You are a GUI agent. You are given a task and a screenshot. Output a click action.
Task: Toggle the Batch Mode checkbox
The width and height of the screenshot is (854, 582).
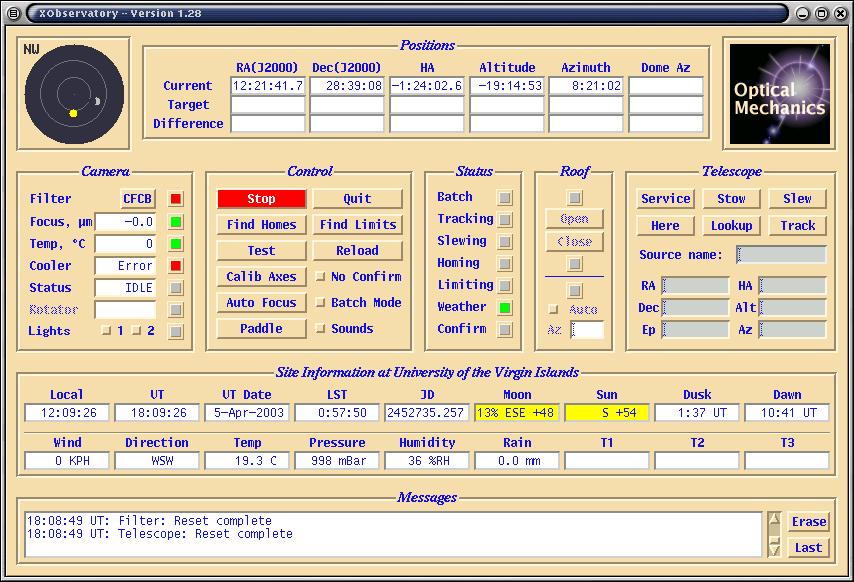tap(321, 303)
